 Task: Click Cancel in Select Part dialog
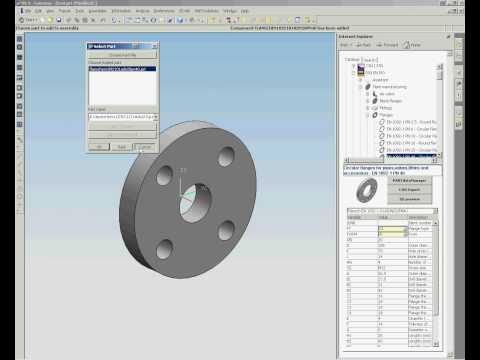point(144,147)
